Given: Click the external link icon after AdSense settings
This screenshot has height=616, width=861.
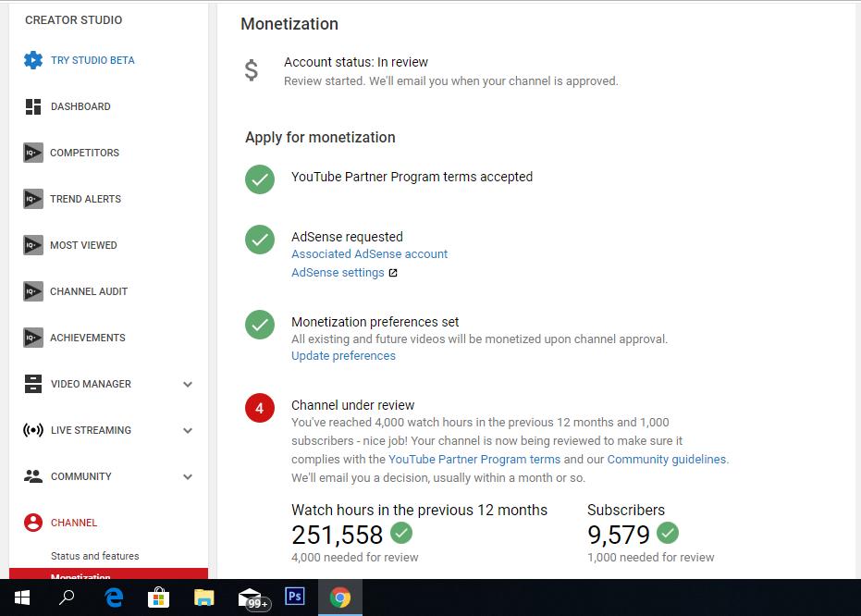Looking at the screenshot, I should 393,273.
